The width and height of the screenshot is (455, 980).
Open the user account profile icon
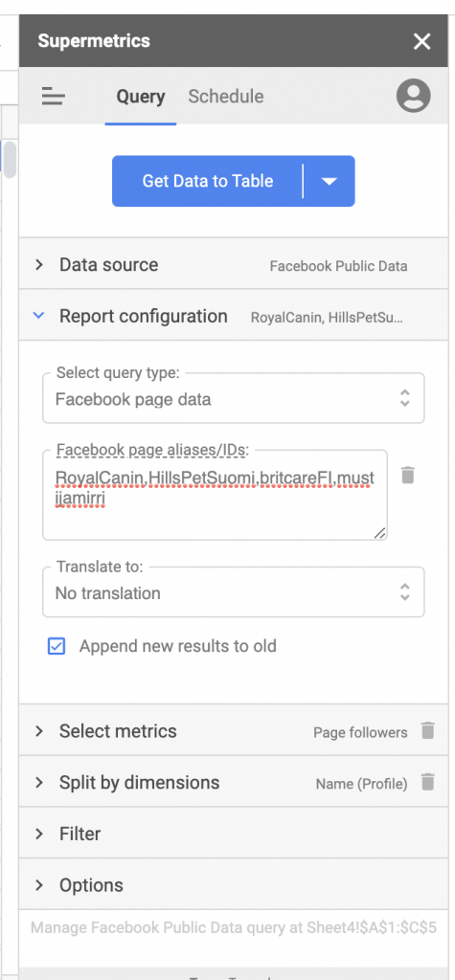click(413, 96)
